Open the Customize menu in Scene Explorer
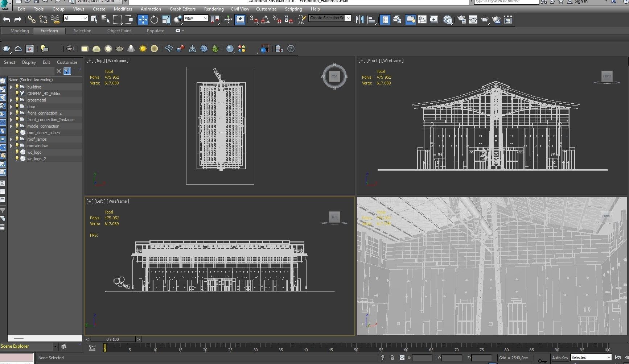The width and height of the screenshot is (629, 364). (67, 62)
